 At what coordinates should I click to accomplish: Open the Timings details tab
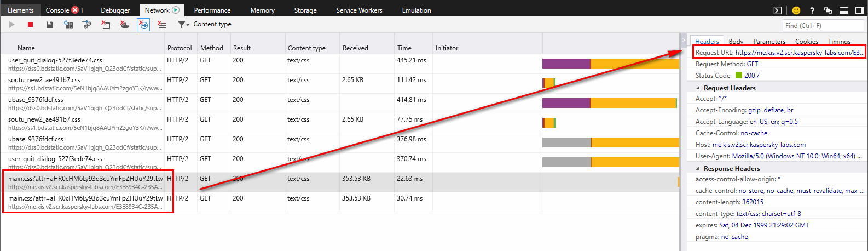[839, 41]
